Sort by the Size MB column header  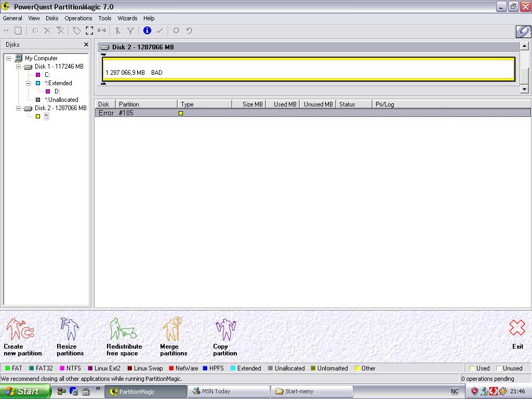249,104
